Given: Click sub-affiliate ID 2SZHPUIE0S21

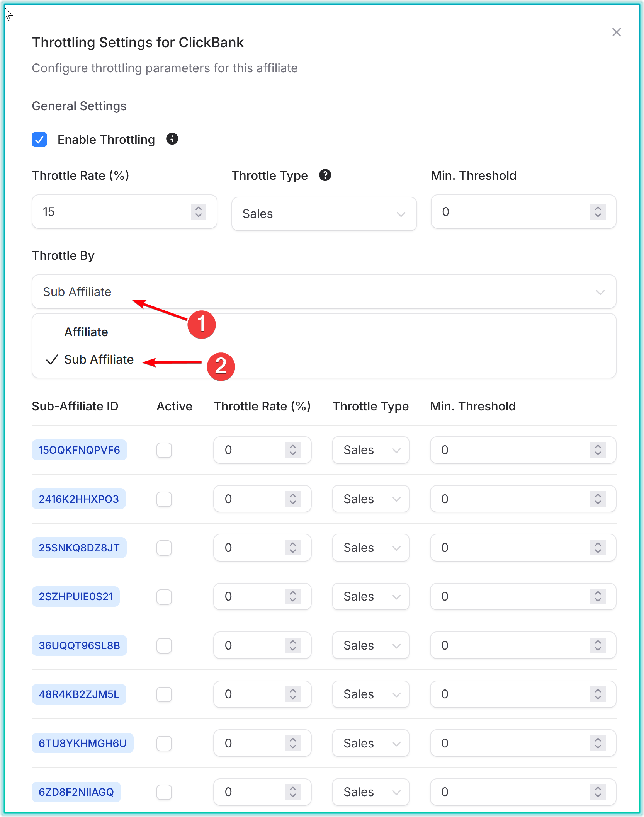Looking at the screenshot, I should (x=76, y=596).
